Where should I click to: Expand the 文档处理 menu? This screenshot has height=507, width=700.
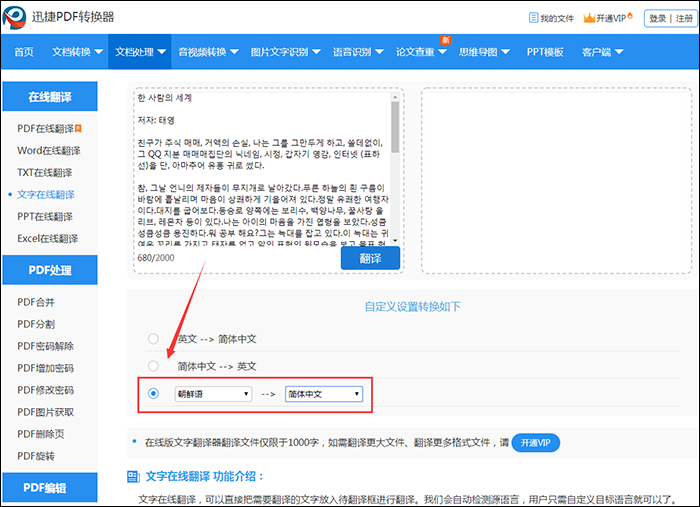click(140, 52)
